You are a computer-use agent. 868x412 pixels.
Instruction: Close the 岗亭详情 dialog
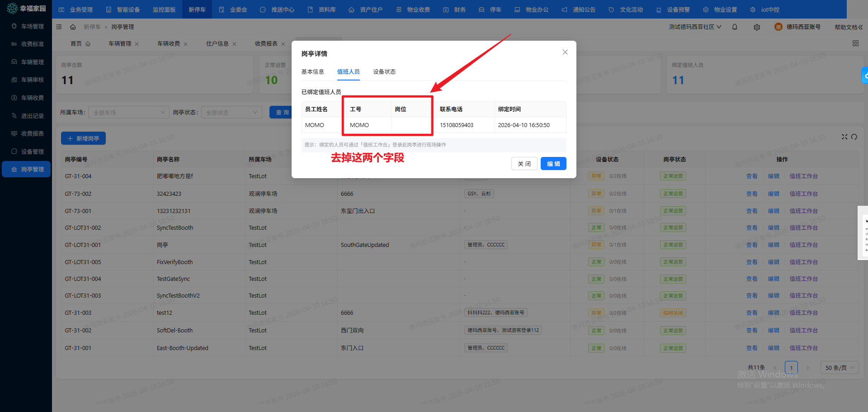point(565,52)
